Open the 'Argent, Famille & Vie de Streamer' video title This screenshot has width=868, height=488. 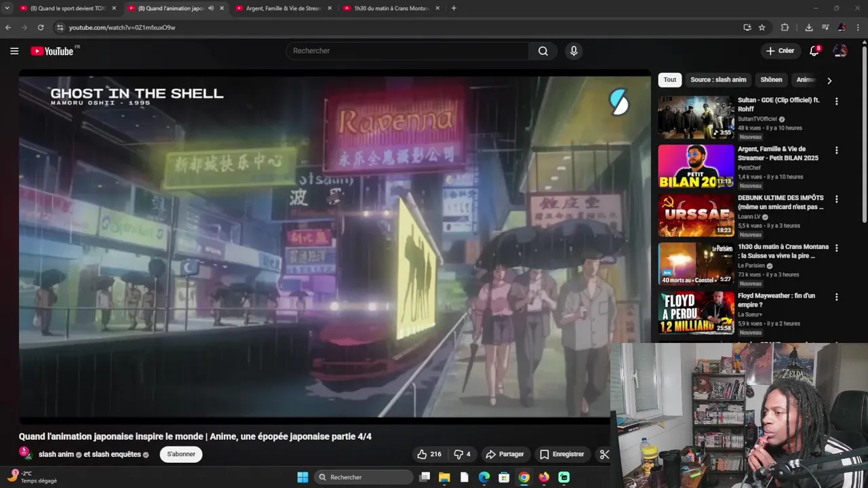coord(778,153)
